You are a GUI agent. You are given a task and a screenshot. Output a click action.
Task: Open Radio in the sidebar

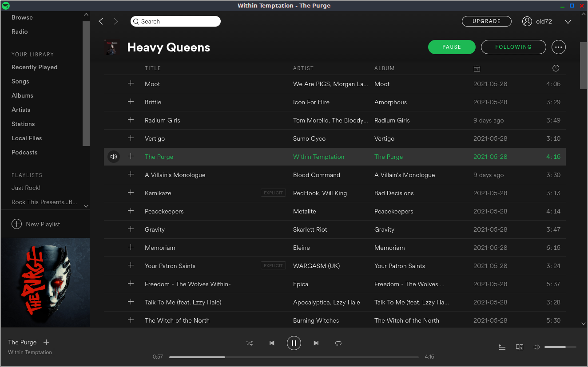tap(20, 32)
